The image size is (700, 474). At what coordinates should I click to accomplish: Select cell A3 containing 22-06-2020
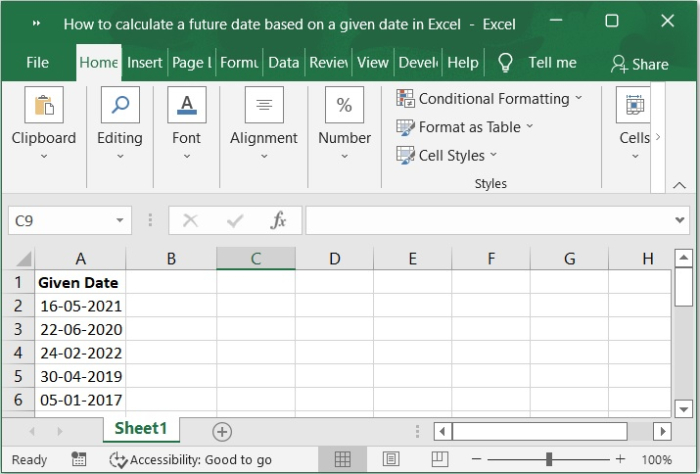(80, 329)
